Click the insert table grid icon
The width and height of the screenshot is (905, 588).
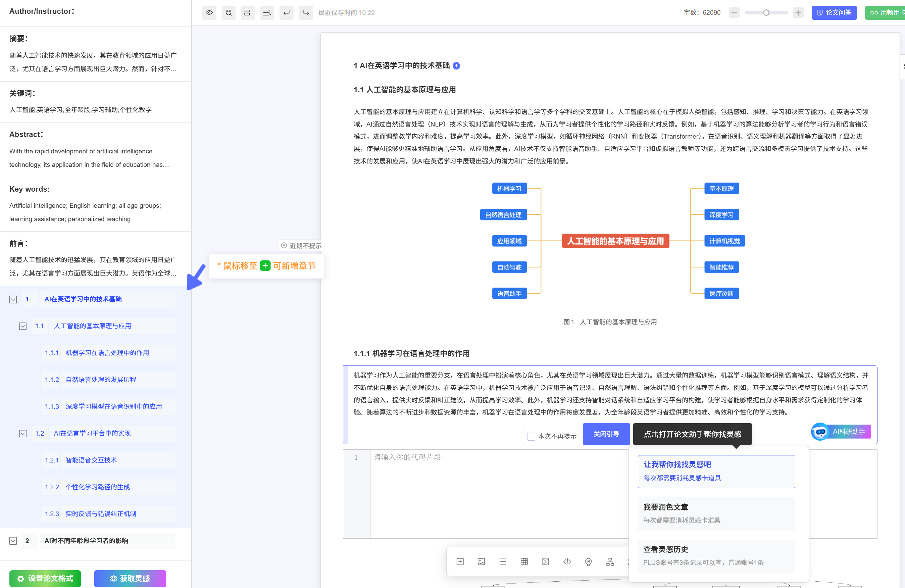[524, 562]
